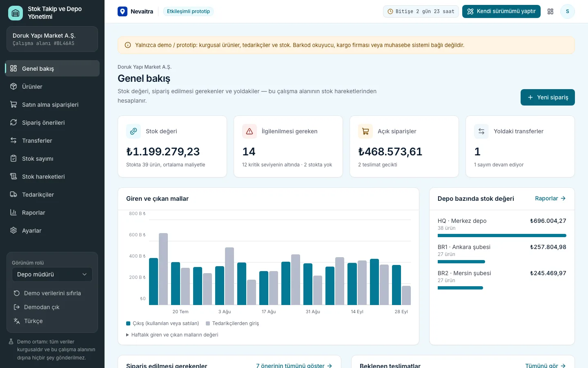The image size is (588, 368).
Task: Click the Stok Takip app logo icon
Action: coord(16,13)
